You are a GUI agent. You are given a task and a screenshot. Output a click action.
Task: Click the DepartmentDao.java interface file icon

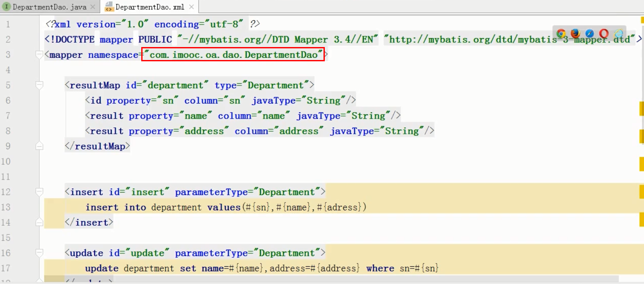[x=6, y=7]
